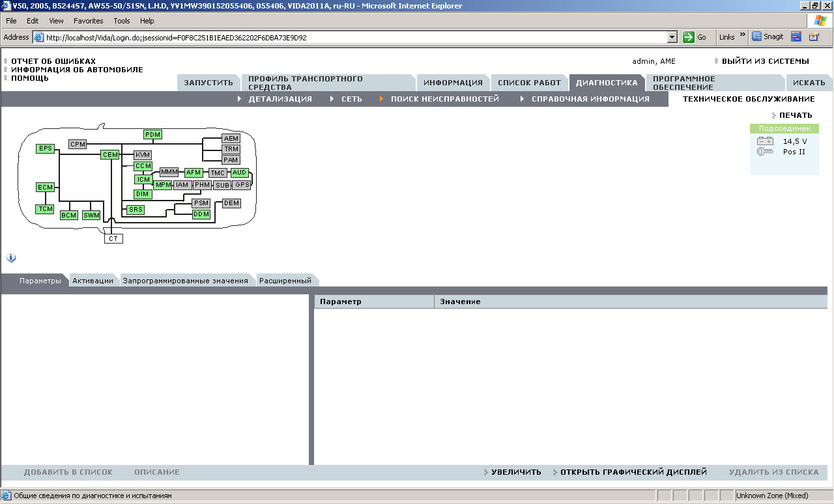834x504 pixels.
Task: Expand the ДЕТАЛИЗАЦИЯ submenu arrow
Action: 240,99
